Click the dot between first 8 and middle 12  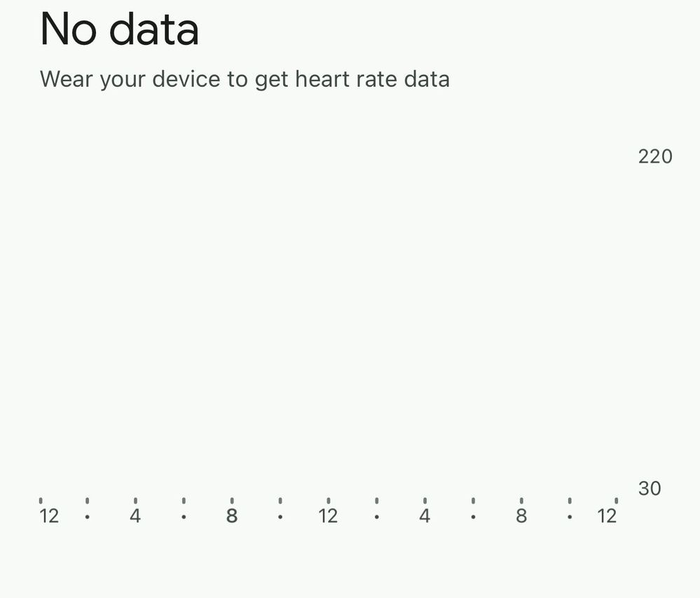point(280,517)
